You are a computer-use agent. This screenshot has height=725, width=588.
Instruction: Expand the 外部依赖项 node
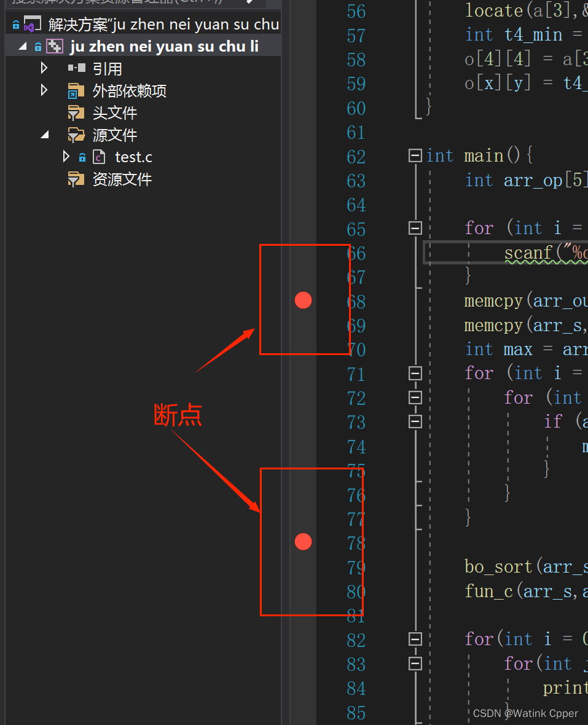(44, 90)
